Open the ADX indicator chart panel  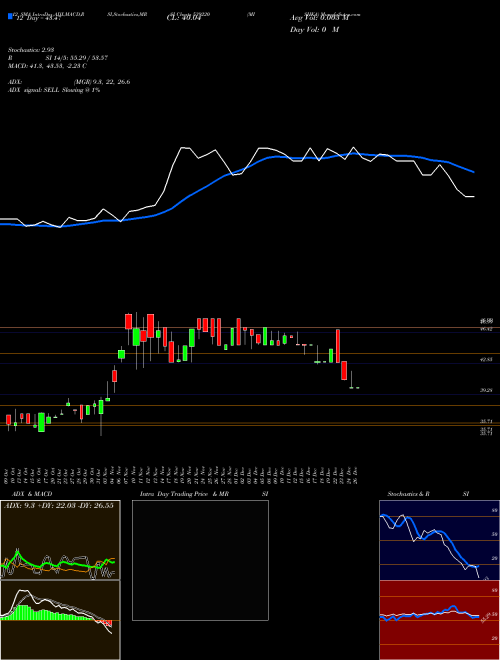60,540
